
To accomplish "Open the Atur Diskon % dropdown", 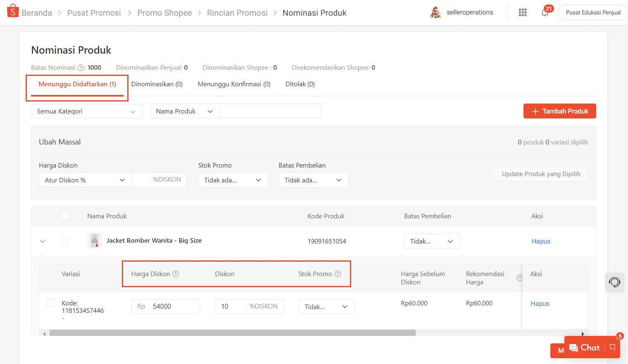I will tap(85, 180).
